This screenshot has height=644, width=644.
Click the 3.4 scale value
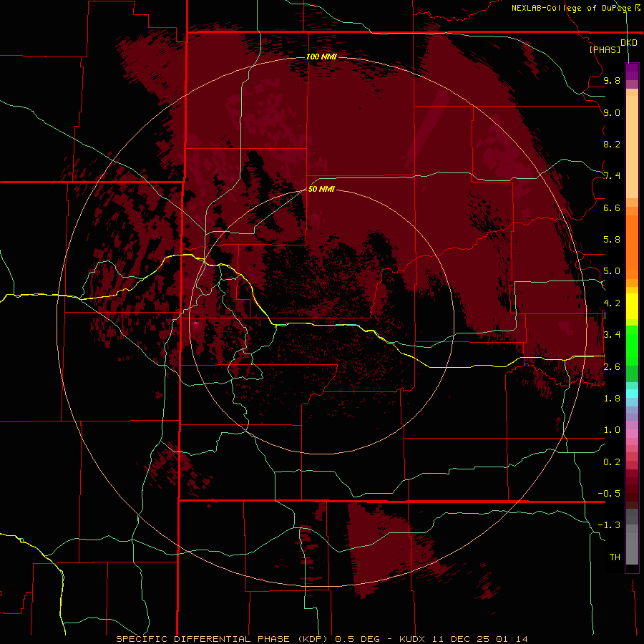pos(612,335)
